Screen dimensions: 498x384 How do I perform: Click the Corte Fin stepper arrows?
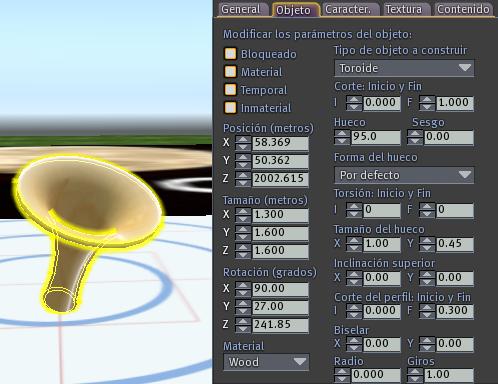427,103
